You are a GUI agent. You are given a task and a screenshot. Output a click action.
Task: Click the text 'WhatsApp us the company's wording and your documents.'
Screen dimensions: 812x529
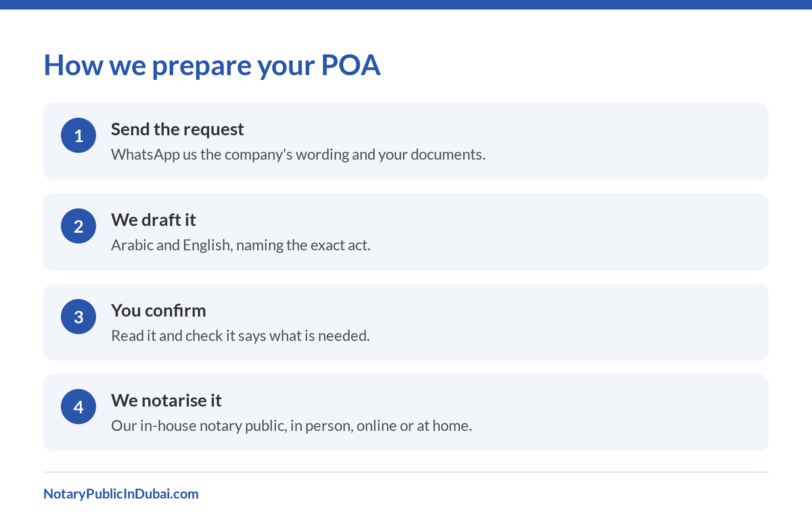[x=298, y=154]
